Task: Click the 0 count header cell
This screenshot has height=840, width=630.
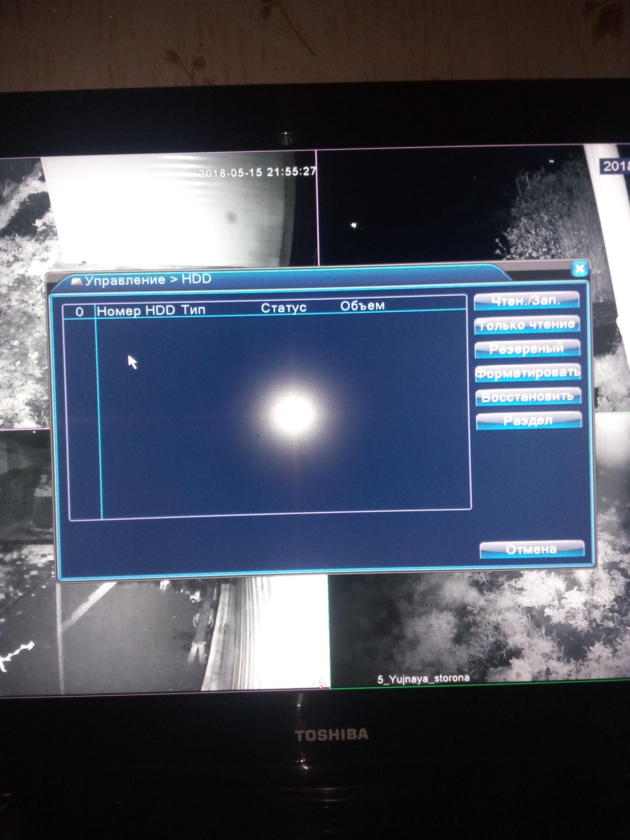Action: 80,312
